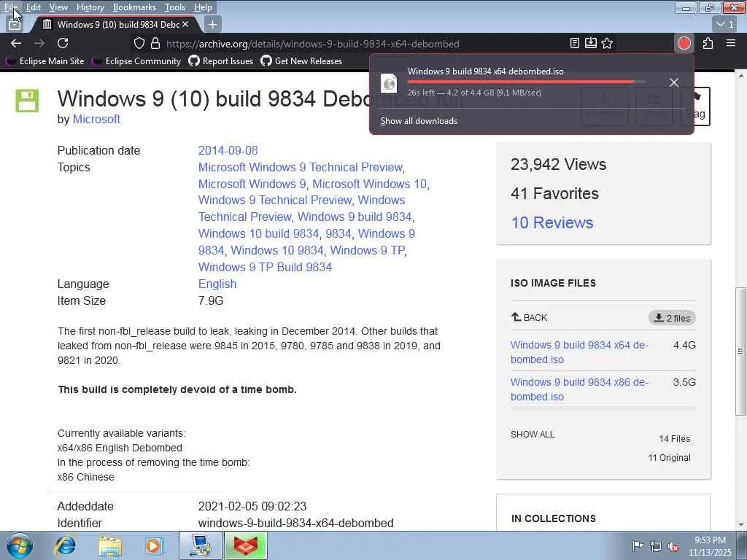Open the 10 Reviews link

click(x=552, y=222)
